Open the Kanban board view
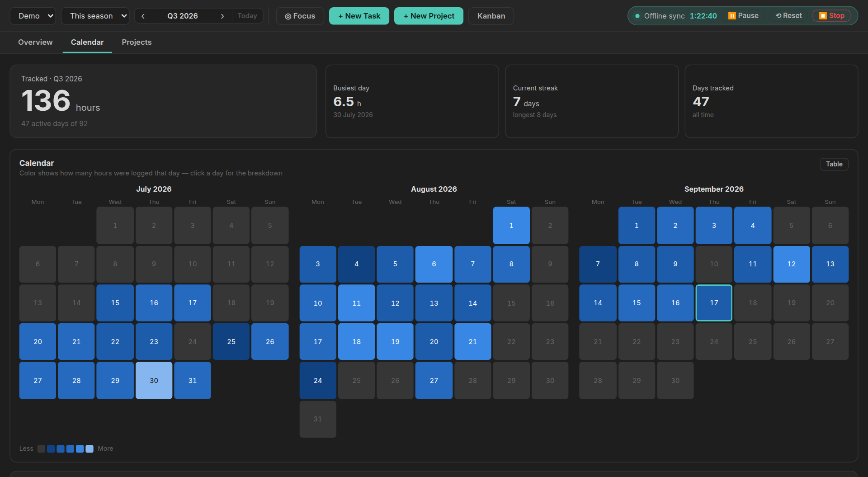This screenshot has height=477, width=868. pyautogui.click(x=491, y=16)
